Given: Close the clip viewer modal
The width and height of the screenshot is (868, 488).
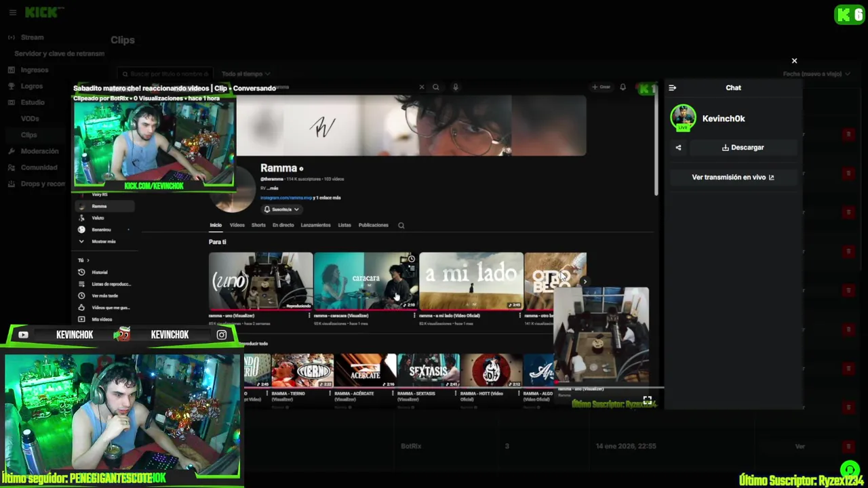Looking at the screenshot, I should pyautogui.click(x=794, y=61).
